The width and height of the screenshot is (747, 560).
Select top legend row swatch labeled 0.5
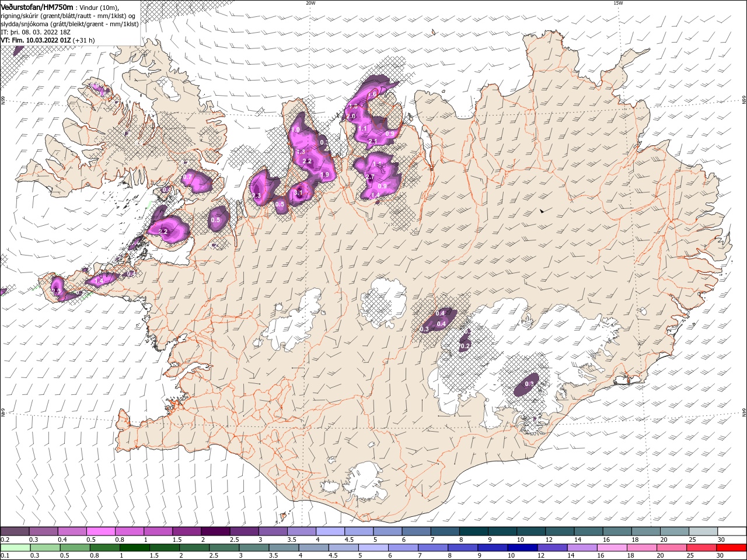pos(100,531)
